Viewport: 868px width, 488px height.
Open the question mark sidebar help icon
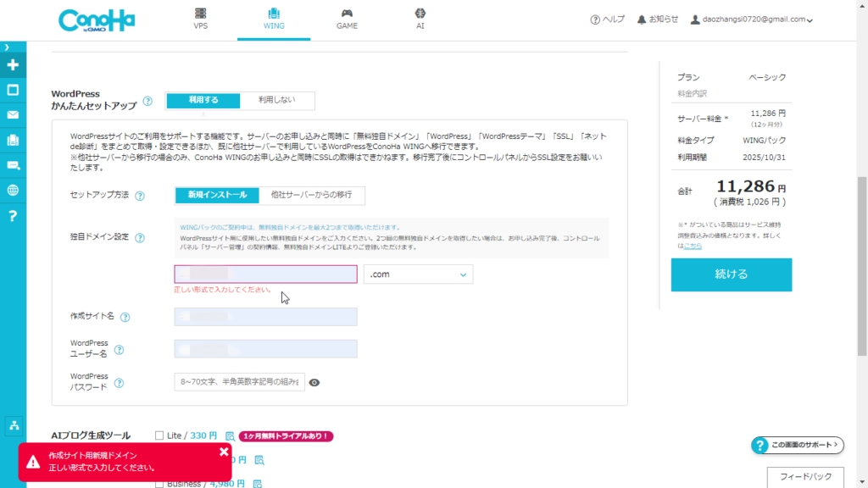(x=13, y=216)
